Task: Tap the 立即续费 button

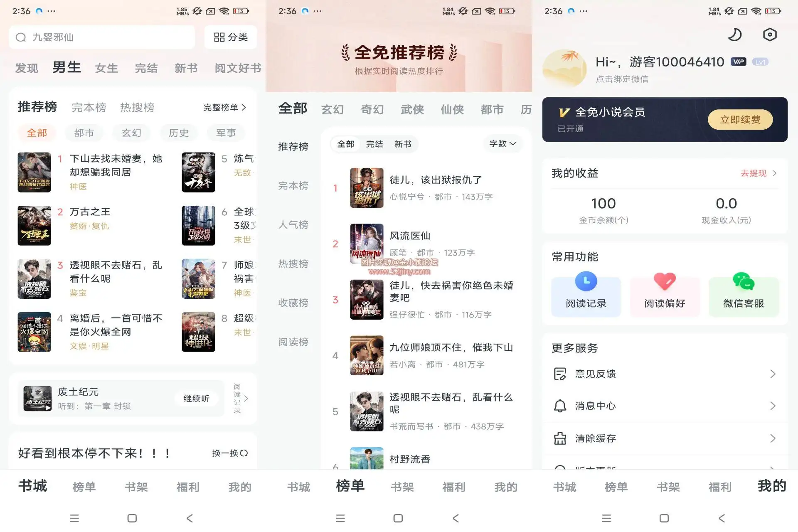Action: (x=740, y=120)
